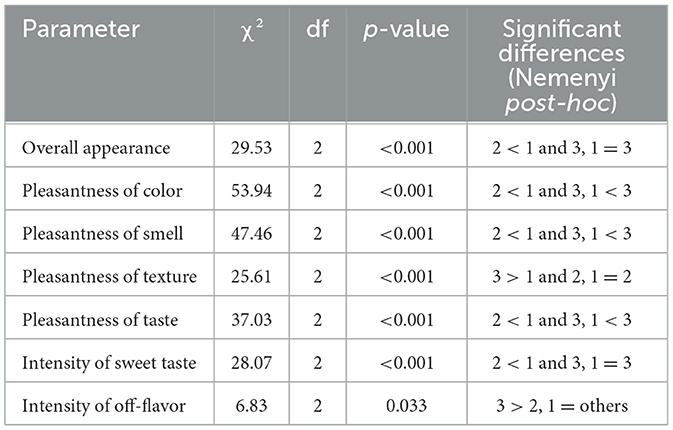Select the Pleasantness of taste label
Screen dimensions: 673x430
tap(100, 320)
